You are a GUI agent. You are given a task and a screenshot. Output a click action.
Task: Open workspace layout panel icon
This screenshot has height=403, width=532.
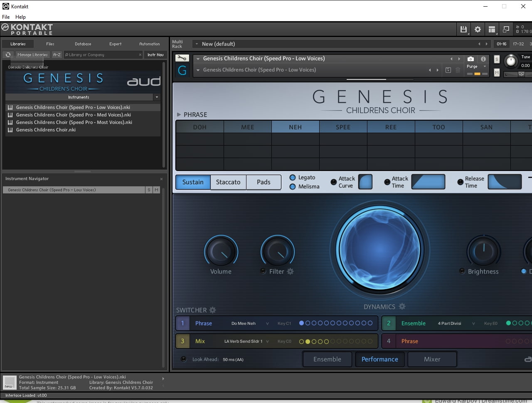click(492, 29)
